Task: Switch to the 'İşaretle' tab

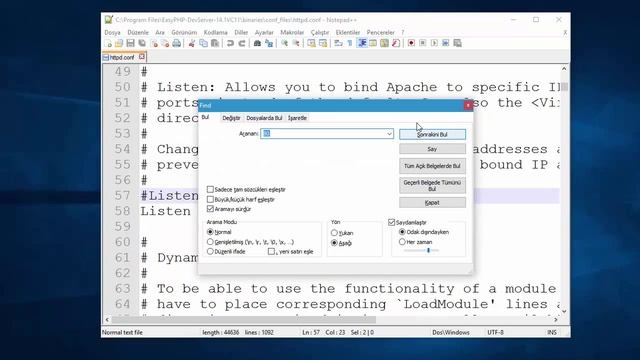Action: click(297, 118)
